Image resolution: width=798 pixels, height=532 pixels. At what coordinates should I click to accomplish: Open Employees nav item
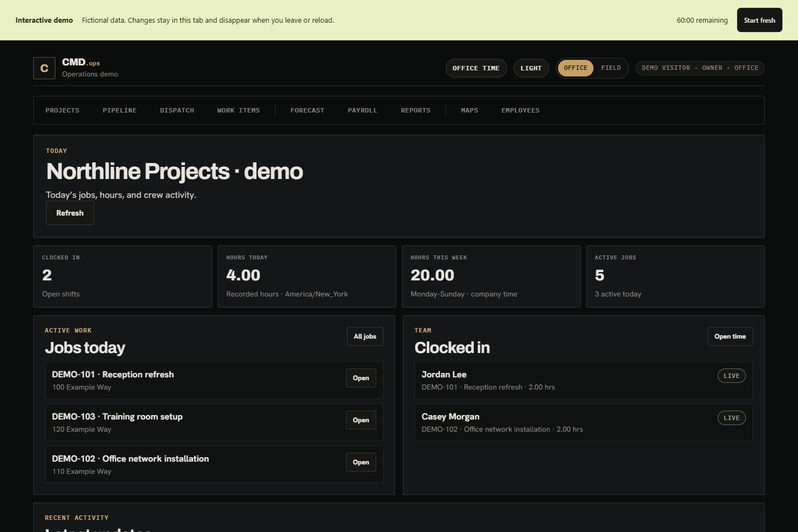pos(520,110)
